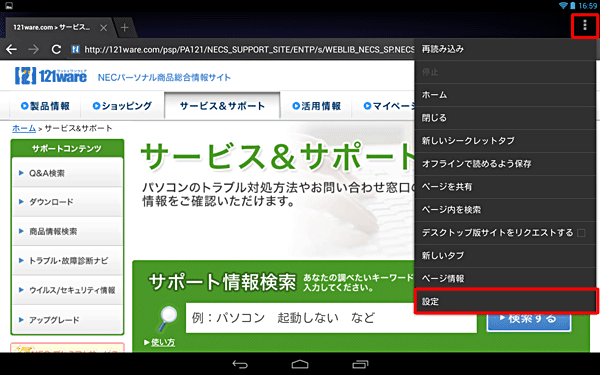This screenshot has width=600, height=375.
Task: Close the 121ware.com tab
Action: [103, 28]
